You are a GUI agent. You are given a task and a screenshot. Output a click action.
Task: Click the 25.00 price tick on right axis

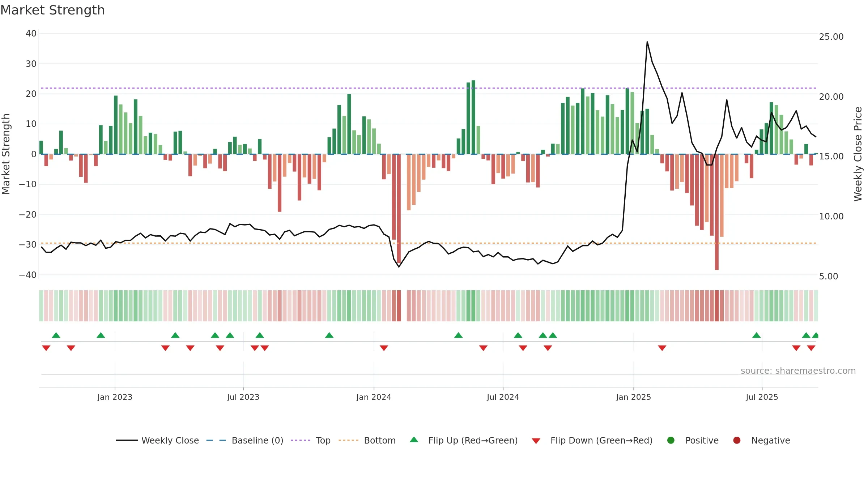pyautogui.click(x=831, y=37)
